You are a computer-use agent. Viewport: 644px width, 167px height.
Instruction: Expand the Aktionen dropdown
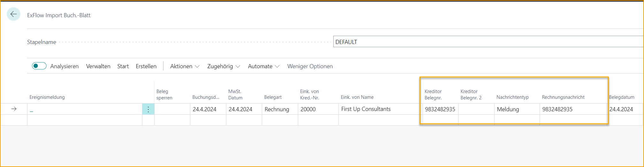click(185, 66)
